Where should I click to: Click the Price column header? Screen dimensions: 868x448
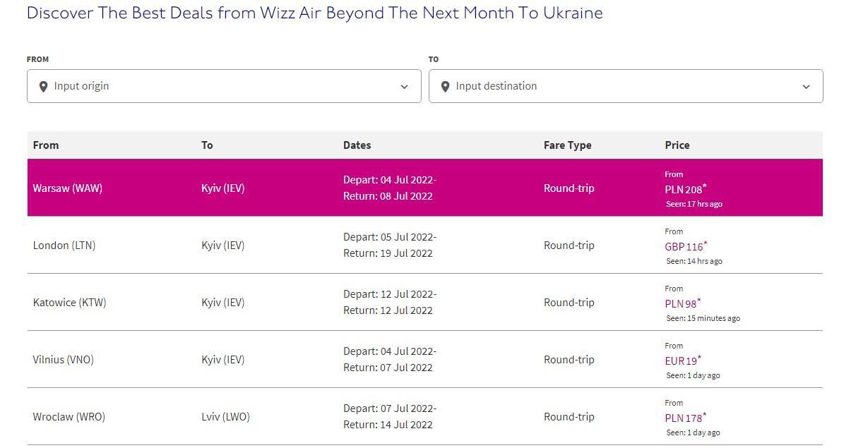tap(677, 145)
